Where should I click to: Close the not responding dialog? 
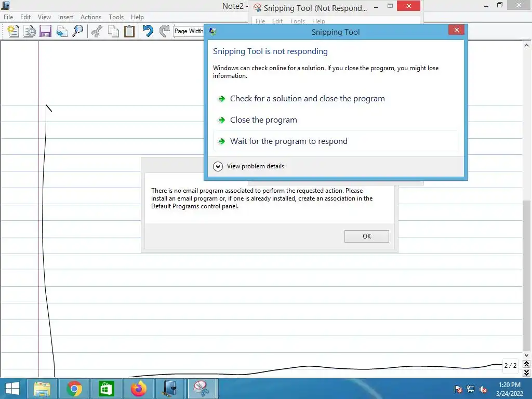pyautogui.click(x=456, y=30)
